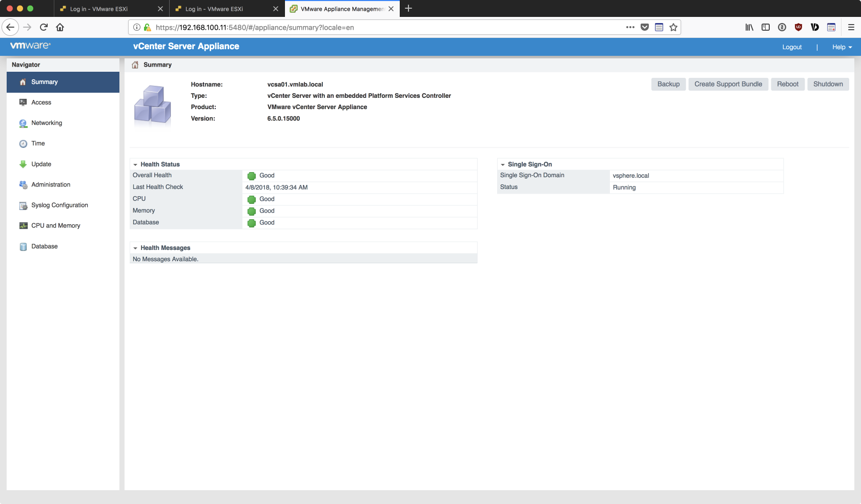The image size is (861, 504).
Task: Collapse the Health Status section
Action: 135,164
